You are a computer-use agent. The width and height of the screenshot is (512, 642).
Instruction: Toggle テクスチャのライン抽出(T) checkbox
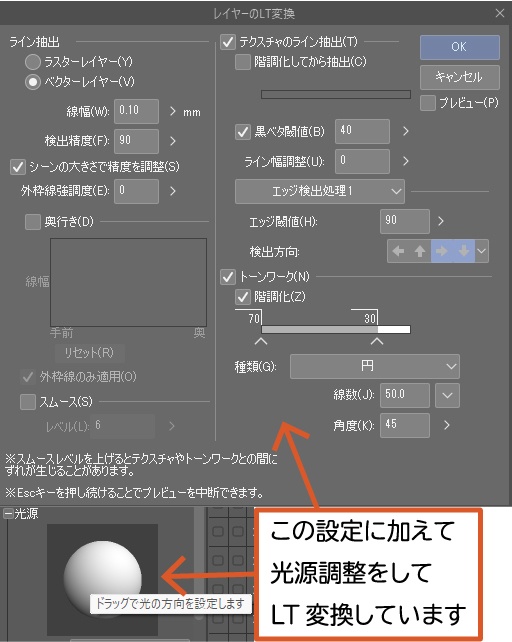click(228, 42)
